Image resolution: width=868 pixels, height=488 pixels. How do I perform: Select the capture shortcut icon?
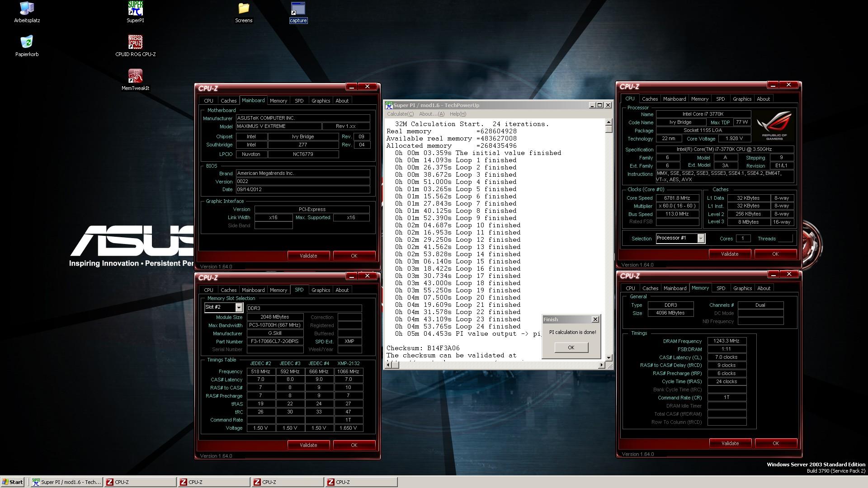click(298, 12)
